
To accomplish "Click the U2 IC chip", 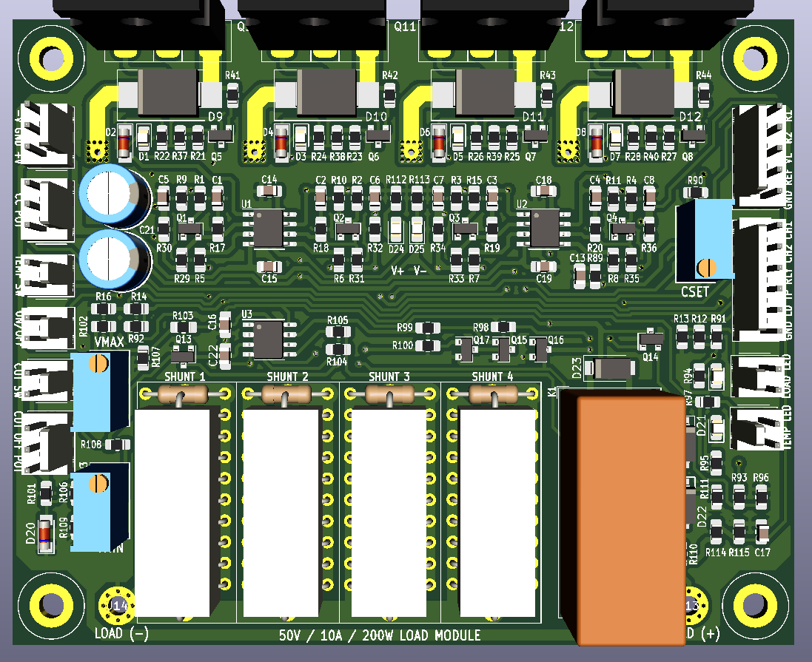I will [544, 227].
